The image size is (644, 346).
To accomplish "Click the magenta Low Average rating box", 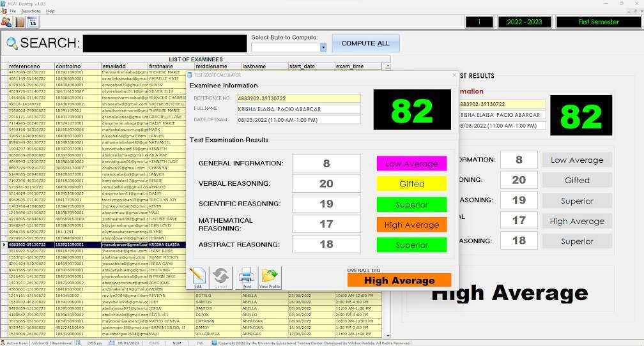I will (x=411, y=163).
